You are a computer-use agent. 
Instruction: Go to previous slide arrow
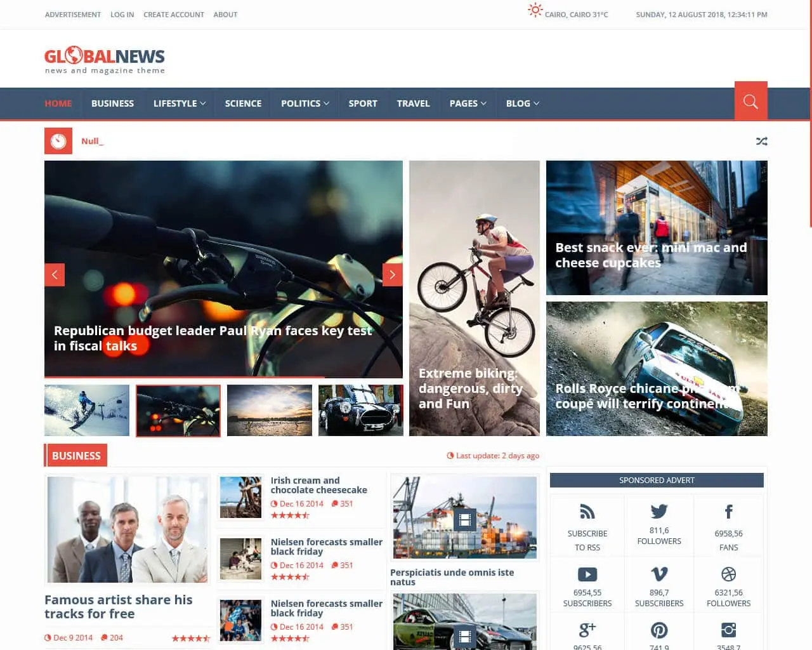(x=55, y=274)
